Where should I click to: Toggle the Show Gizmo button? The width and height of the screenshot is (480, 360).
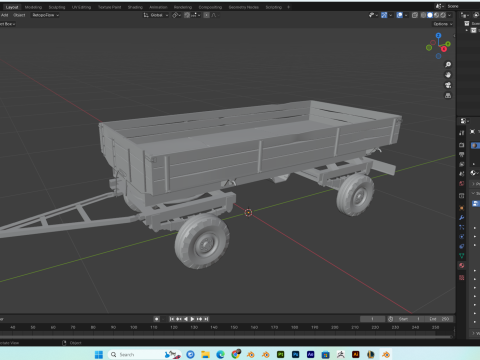(384, 15)
